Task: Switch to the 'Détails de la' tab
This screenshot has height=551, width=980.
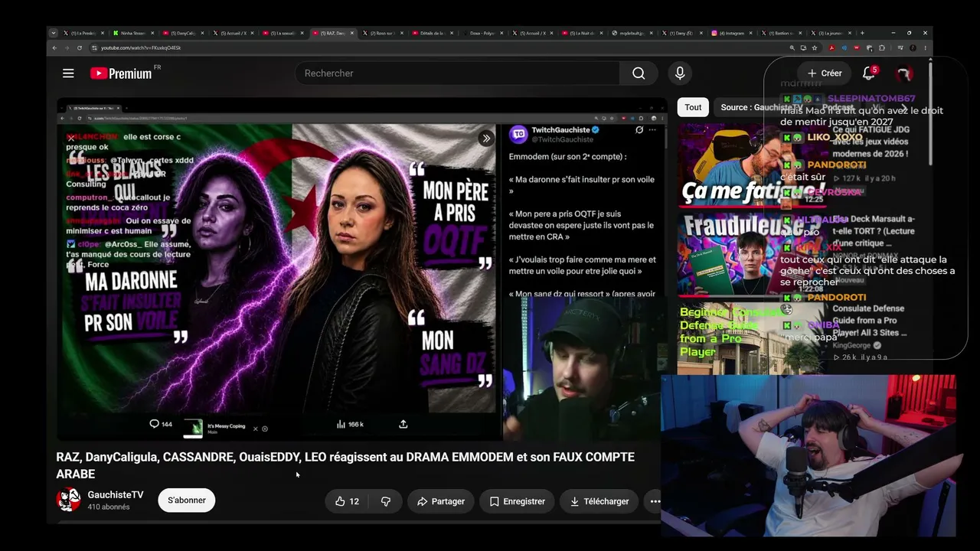Action: [434, 33]
